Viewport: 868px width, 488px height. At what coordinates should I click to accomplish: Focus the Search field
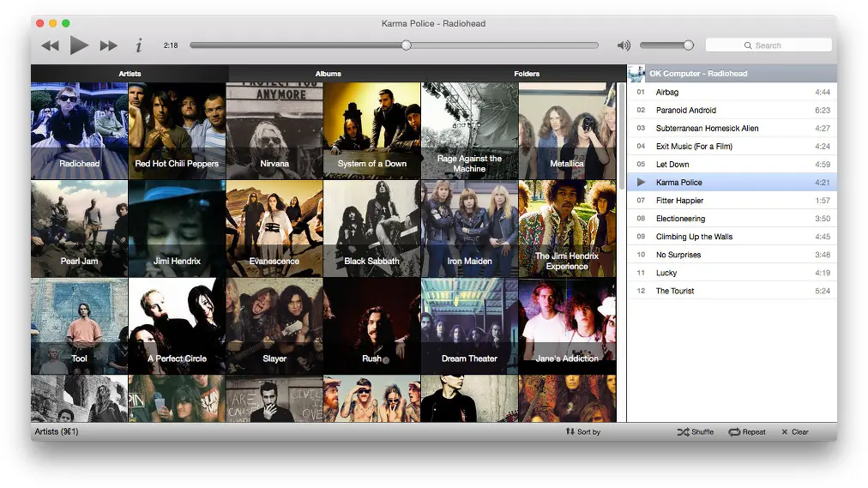click(769, 45)
